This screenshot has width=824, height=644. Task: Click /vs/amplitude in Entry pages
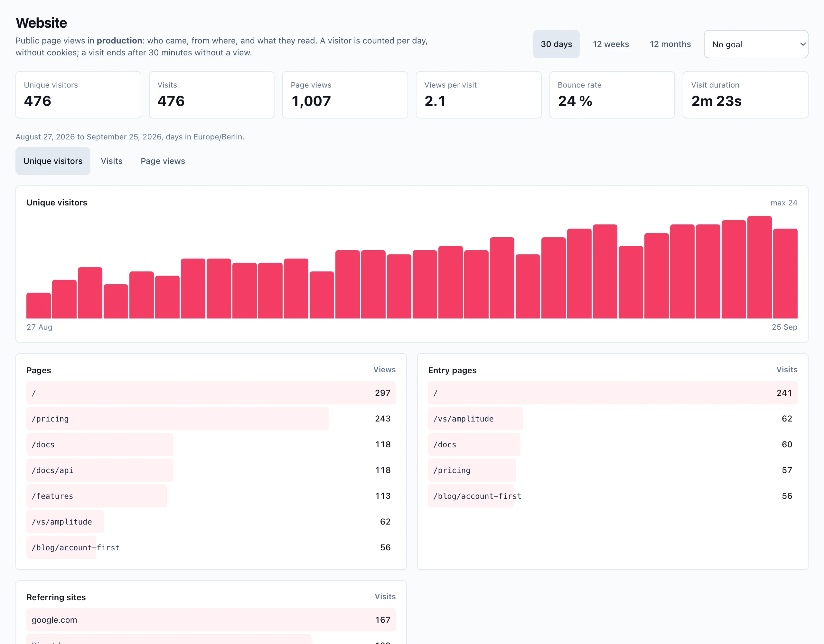[613, 419]
